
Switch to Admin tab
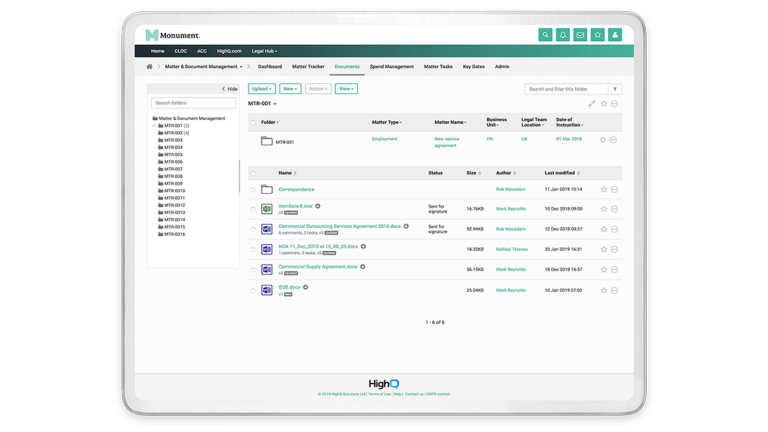tap(502, 67)
